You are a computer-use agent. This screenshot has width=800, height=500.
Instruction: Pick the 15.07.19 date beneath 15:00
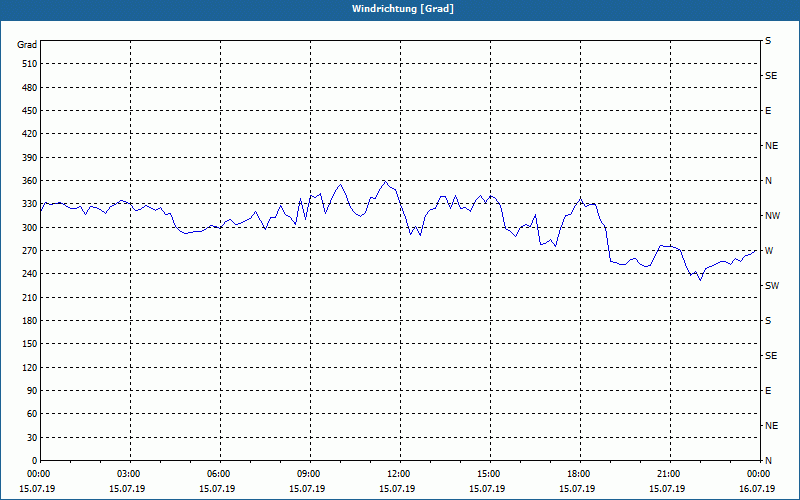point(487,489)
